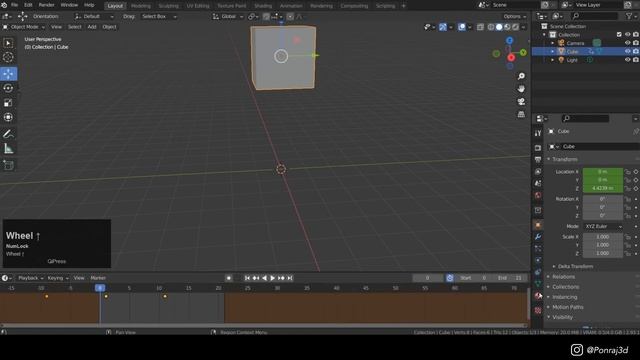Open the Object Mode dropdown
Viewport: 640px width, 360px height.
24,27
